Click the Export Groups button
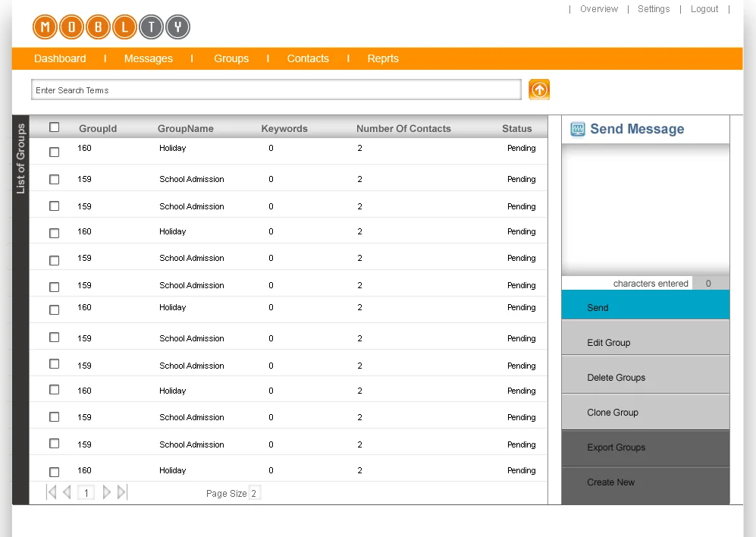Screen dimensions: 756x537 [x=645, y=448]
